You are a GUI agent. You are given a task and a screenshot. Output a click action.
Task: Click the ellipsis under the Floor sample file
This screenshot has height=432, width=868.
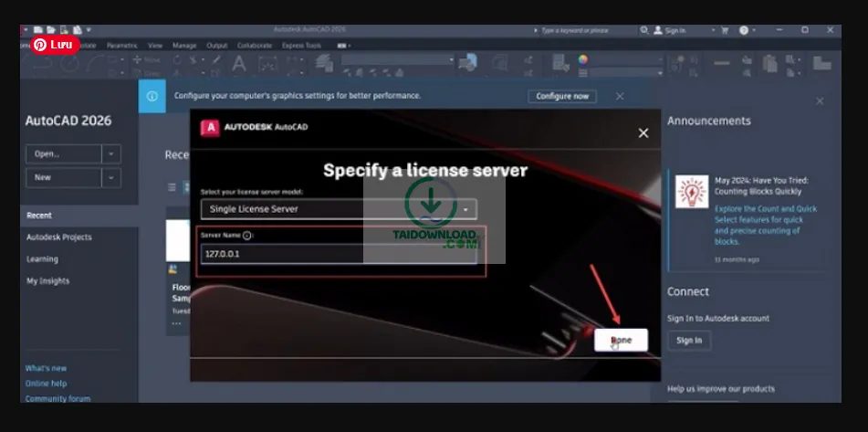click(176, 323)
